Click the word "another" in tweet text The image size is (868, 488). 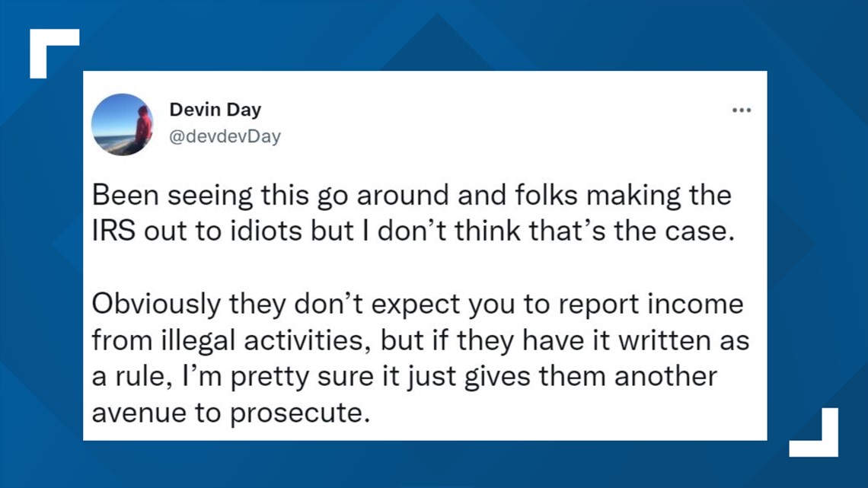point(665,377)
